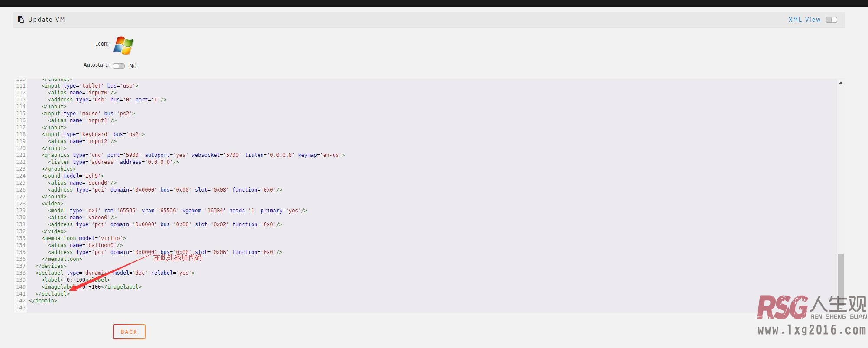Viewport: 868px width, 348px height.
Task: Click the editor scrollbar up arrow
Action: (840, 83)
